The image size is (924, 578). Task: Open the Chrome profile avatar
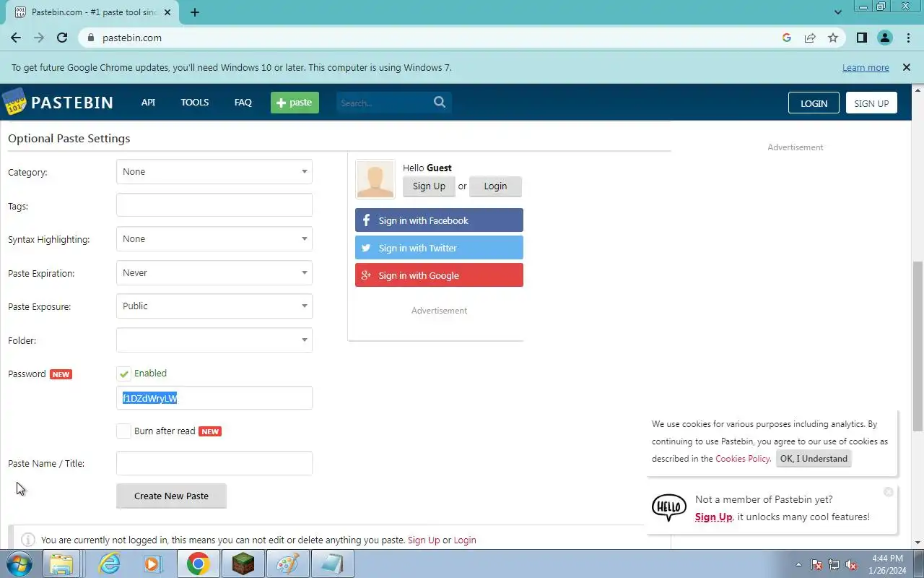pyautogui.click(x=885, y=38)
